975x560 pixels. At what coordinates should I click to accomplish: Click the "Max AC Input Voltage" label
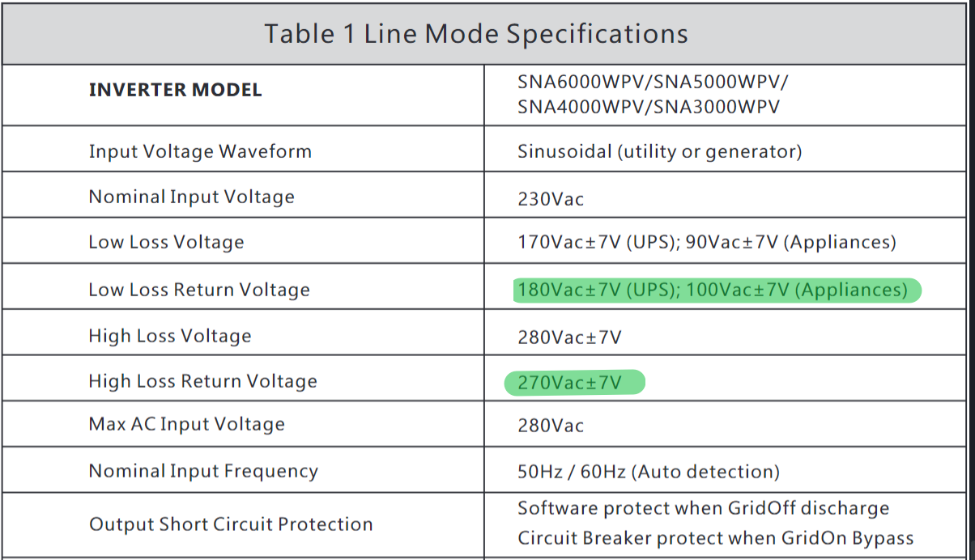[x=186, y=424]
